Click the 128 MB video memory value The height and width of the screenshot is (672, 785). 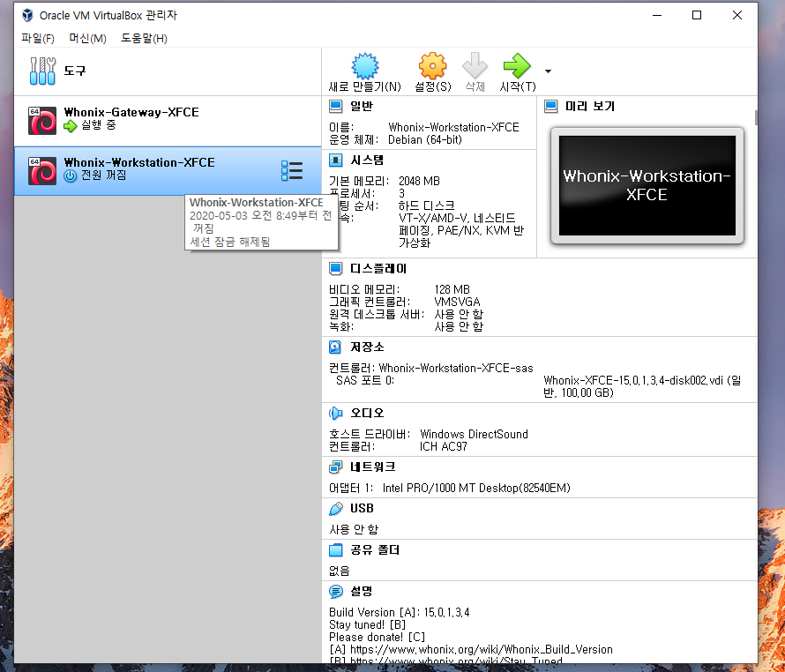[x=452, y=289]
